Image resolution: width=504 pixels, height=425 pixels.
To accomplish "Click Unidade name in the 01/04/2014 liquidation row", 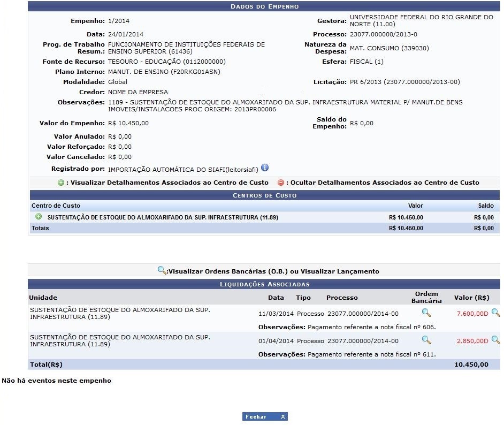I will coord(120,341).
